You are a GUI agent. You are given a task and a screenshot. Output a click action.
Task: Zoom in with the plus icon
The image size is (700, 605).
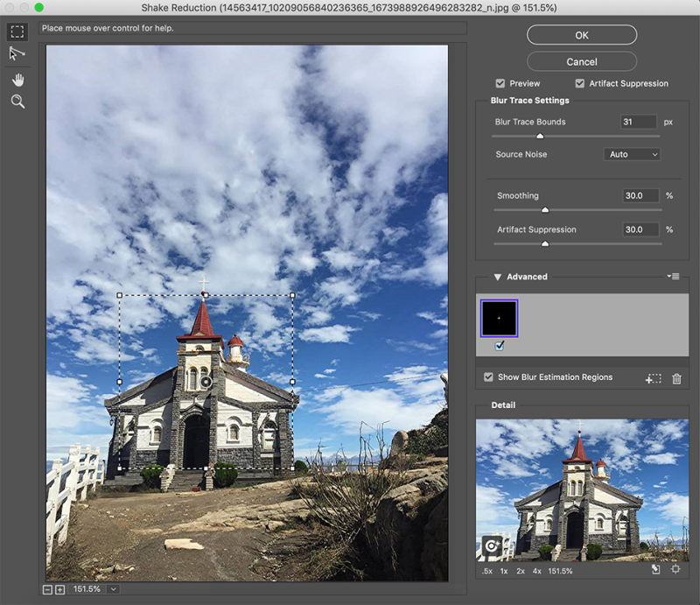pos(59,590)
